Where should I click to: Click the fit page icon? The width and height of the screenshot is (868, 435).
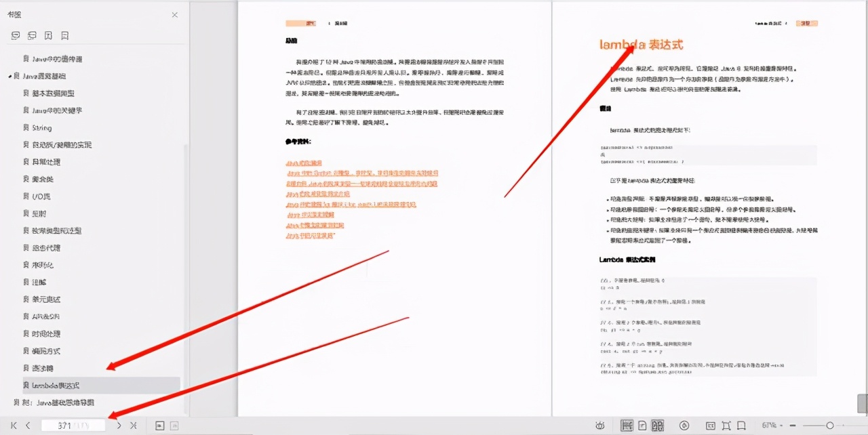pyautogui.click(x=726, y=426)
